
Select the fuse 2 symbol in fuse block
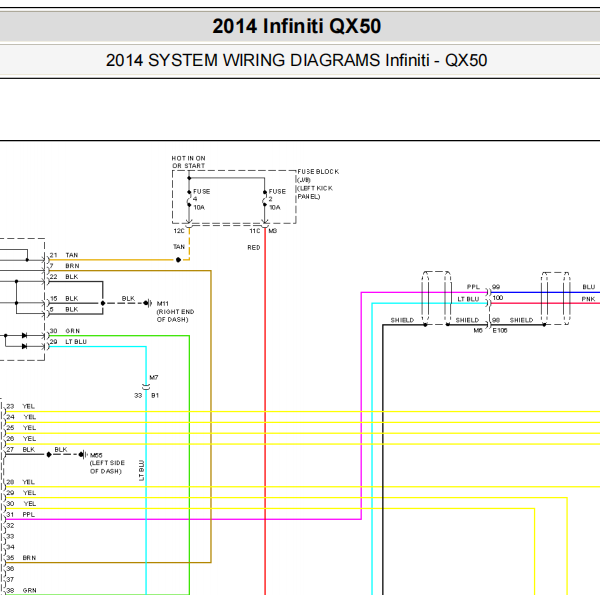pyautogui.click(x=264, y=199)
